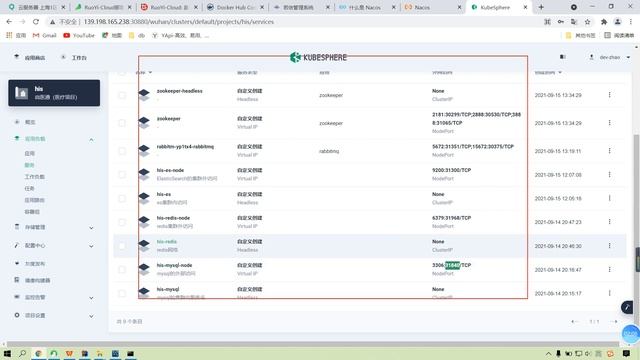Expand the 配置中心 sidebar section
640x360 pixels.
tap(91, 246)
